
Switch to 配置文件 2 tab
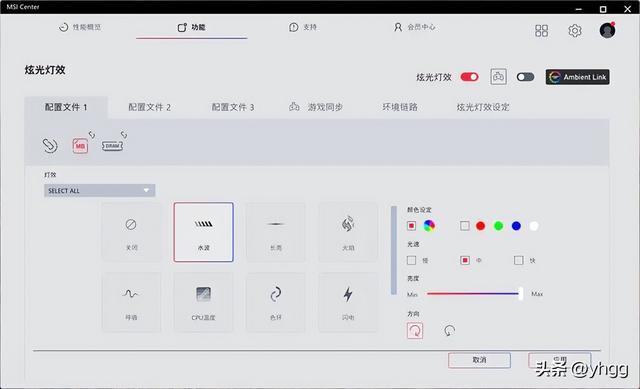pos(149,107)
